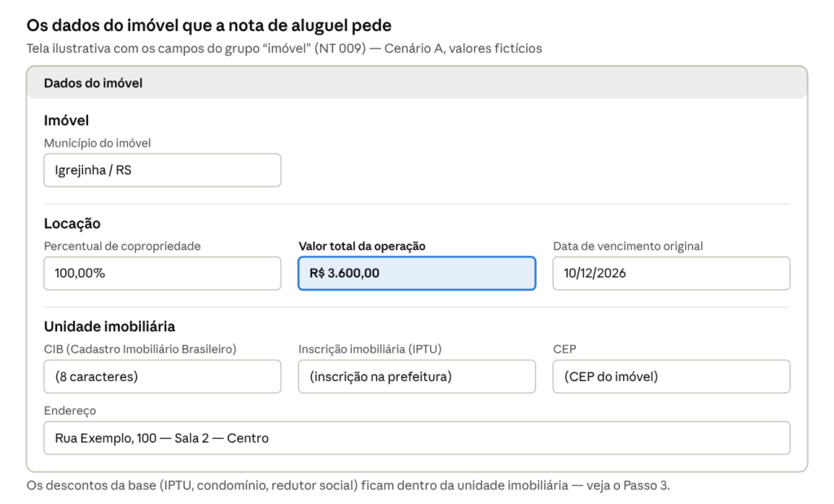Click the 'Município do imóvel' label
The width and height of the screenshot is (834, 504).
[98, 143]
